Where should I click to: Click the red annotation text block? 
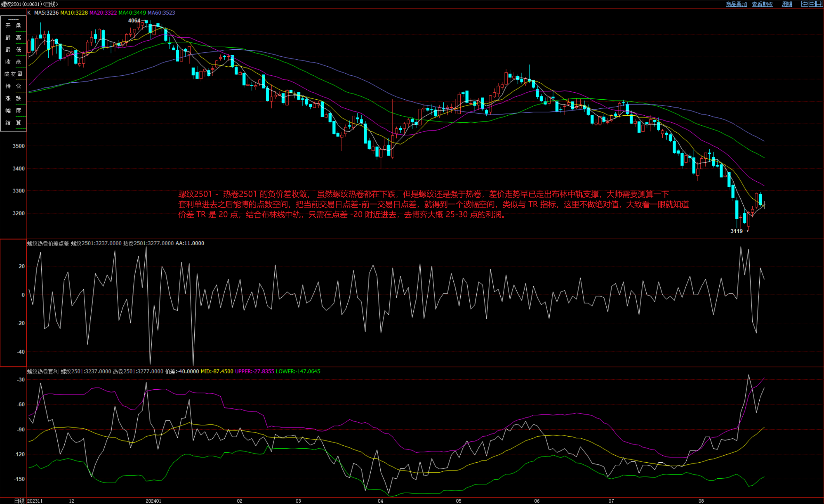433,204
